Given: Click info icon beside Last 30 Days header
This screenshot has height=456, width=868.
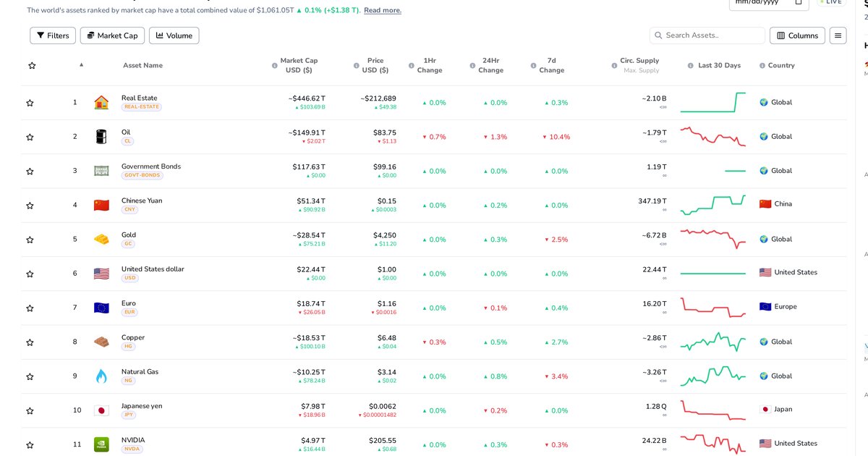Looking at the screenshot, I should (x=690, y=66).
